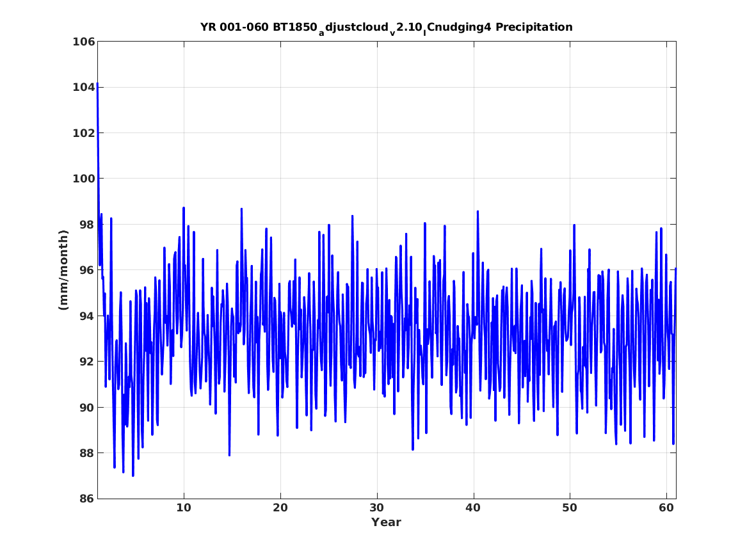Click y-axis tick label 94
The height and width of the screenshot is (560, 747).
click(86, 316)
